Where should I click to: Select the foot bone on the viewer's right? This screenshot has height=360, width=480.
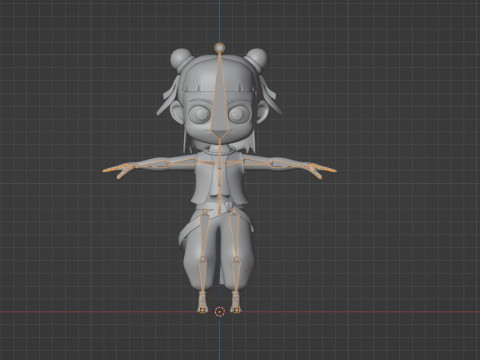pos(236,303)
